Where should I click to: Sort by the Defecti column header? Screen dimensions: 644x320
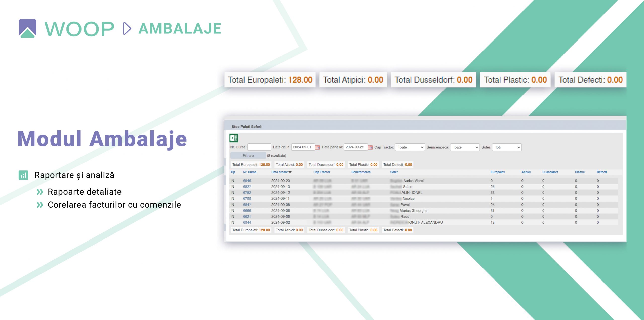click(x=602, y=172)
